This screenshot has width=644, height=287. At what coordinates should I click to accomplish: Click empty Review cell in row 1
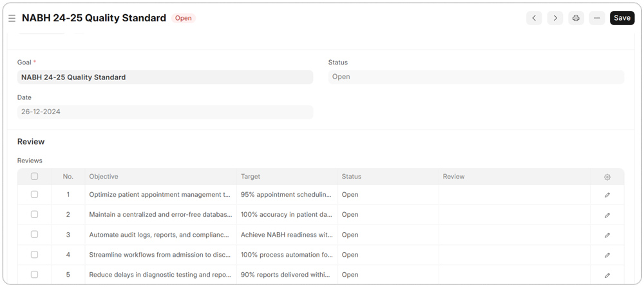pos(515,195)
